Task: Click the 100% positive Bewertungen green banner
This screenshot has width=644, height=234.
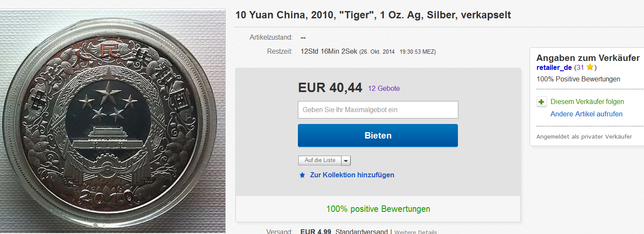Action: [378, 209]
